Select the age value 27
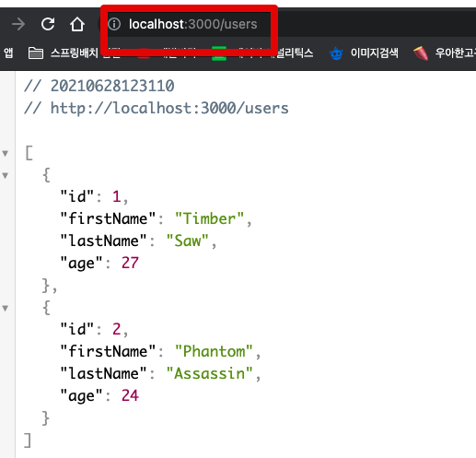Viewport: 476px width, 458px height. [130, 263]
